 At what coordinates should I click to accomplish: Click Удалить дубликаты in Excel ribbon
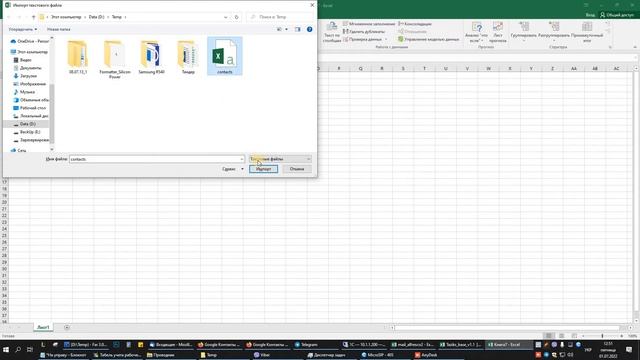(x=364, y=32)
